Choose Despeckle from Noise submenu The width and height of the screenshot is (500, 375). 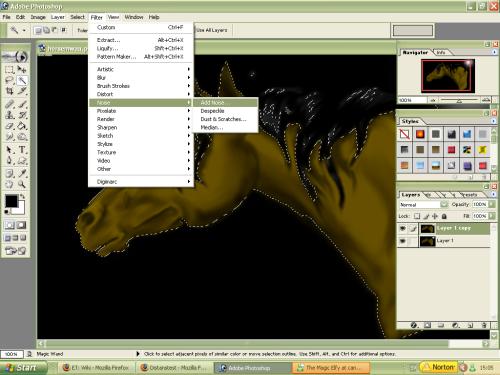(x=225, y=111)
